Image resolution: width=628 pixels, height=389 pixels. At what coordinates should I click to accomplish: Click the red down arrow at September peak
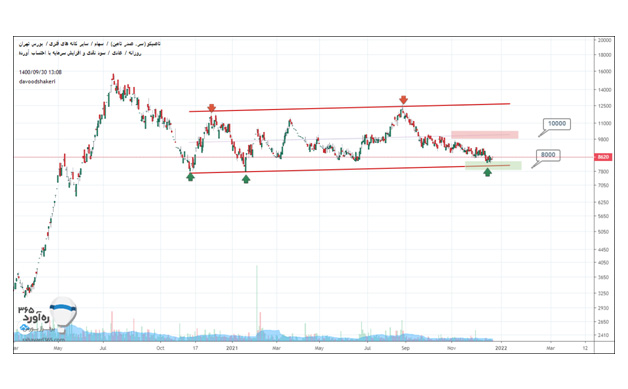click(x=403, y=100)
